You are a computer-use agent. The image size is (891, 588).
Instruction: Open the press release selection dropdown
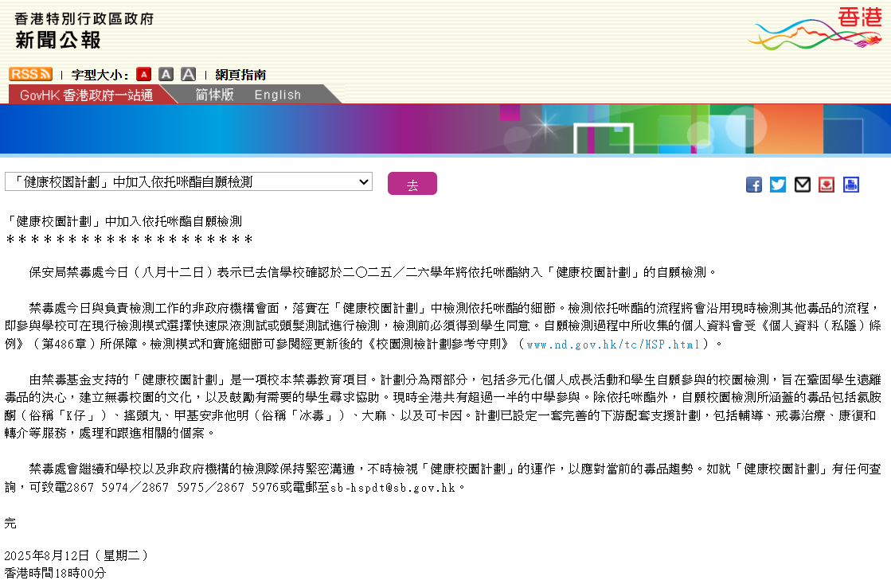pos(189,182)
